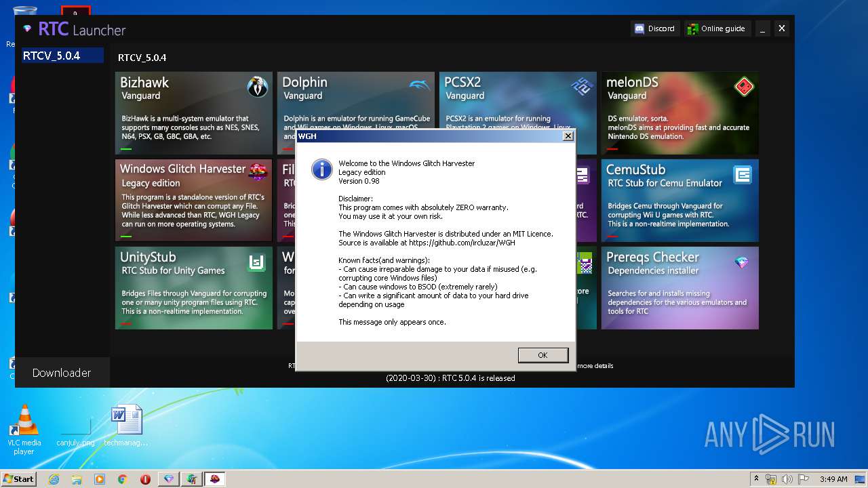
Task: Click the Bizhawk tuxedo icon
Action: pos(258,87)
